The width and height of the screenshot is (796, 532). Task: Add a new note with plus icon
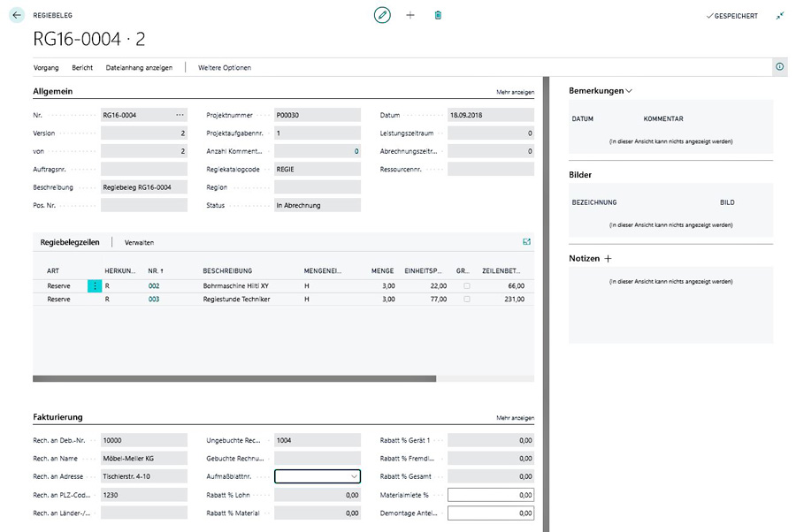tap(608, 259)
